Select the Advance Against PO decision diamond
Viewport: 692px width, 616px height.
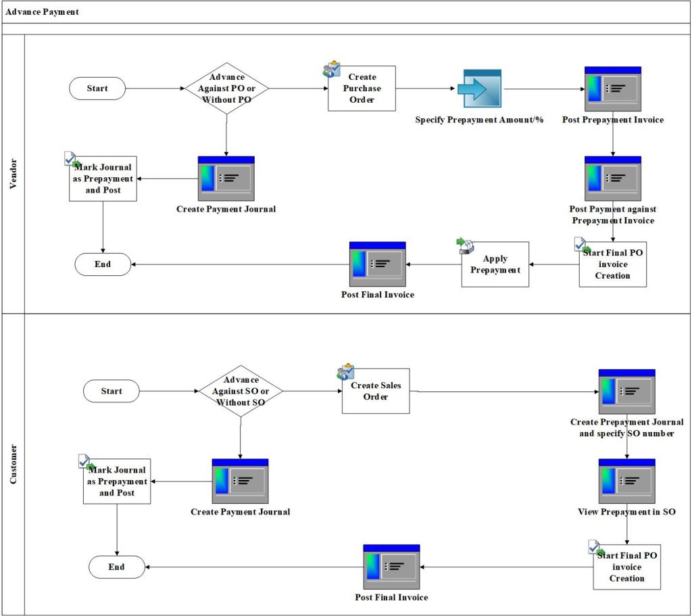[226, 89]
